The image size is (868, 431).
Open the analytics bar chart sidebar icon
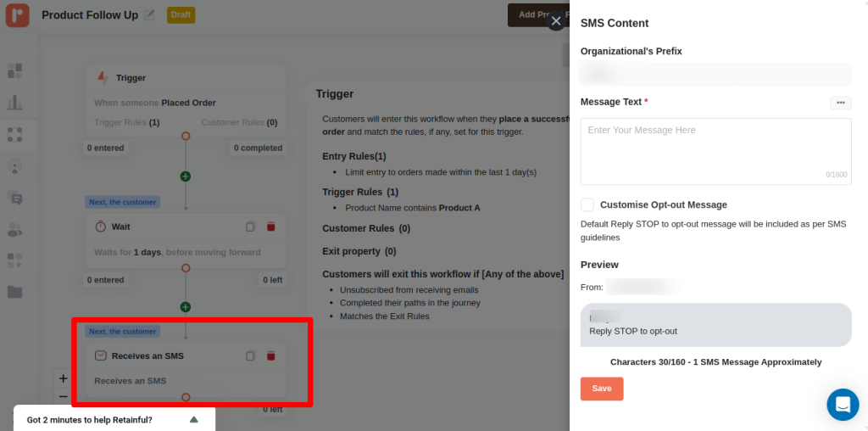click(x=14, y=103)
